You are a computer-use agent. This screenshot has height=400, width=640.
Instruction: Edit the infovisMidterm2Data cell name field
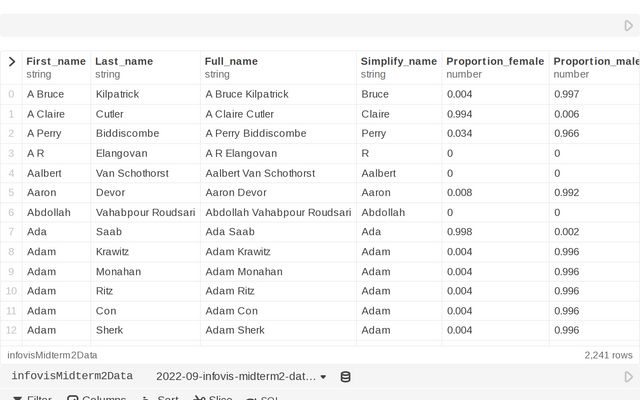click(x=72, y=377)
